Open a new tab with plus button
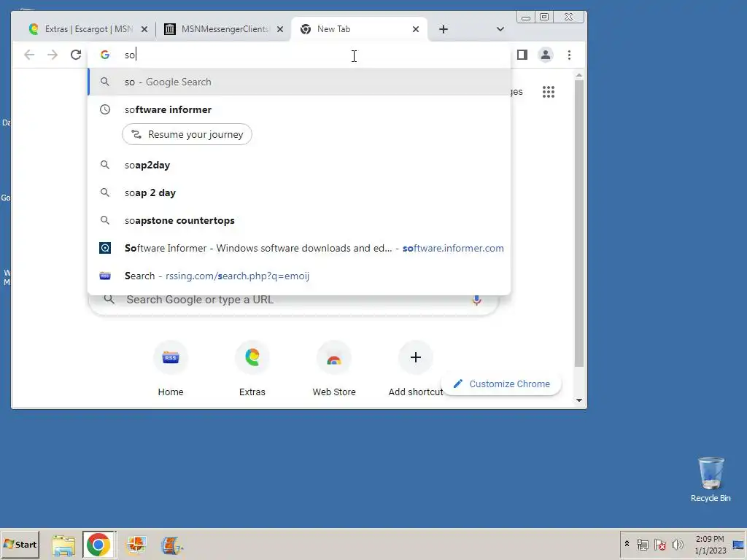The height and width of the screenshot is (560, 747). (443, 29)
